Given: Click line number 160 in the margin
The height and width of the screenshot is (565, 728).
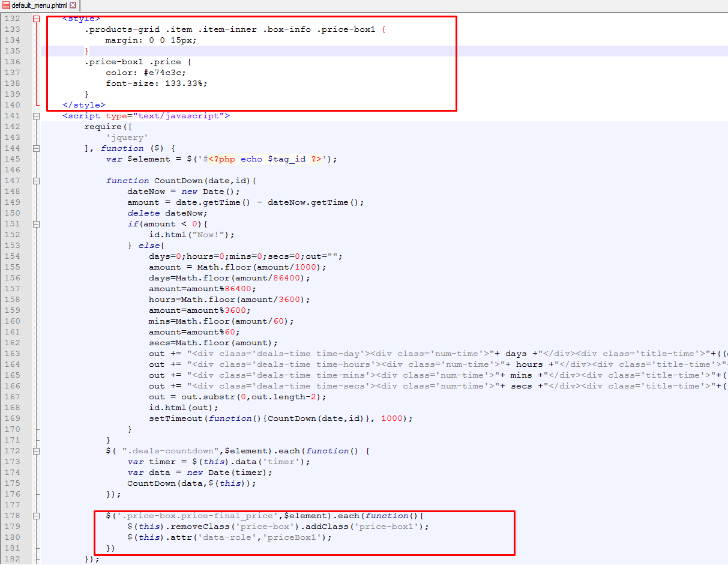Looking at the screenshot, I should click(x=12, y=321).
